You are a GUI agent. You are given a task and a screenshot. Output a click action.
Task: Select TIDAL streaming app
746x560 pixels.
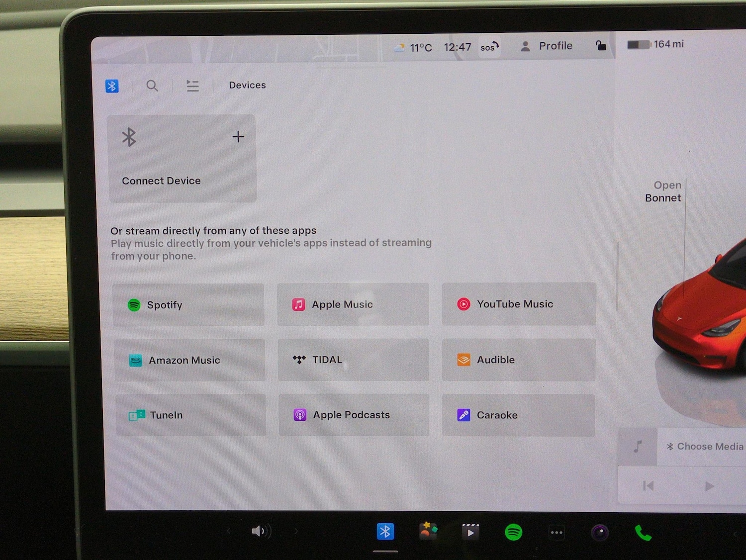[353, 360]
